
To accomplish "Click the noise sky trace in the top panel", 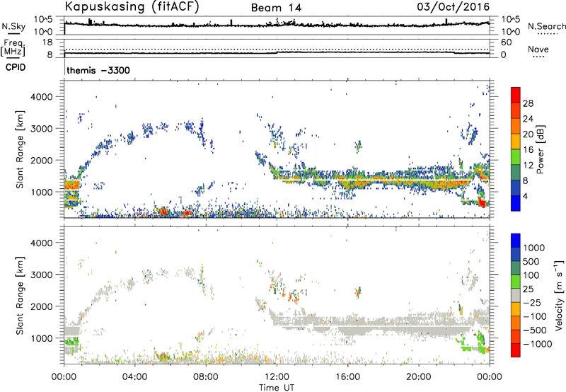I will [277, 25].
